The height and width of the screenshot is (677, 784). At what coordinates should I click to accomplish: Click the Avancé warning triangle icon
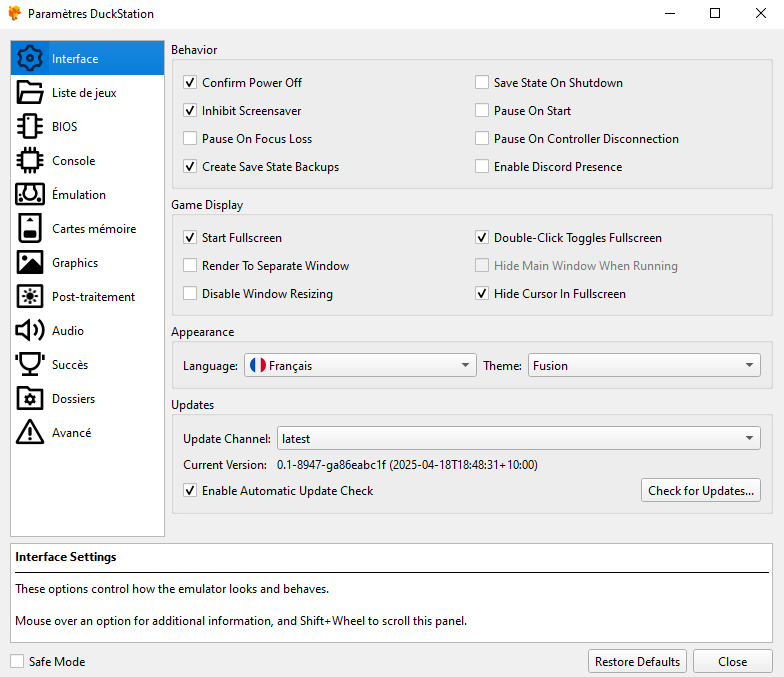pos(30,432)
